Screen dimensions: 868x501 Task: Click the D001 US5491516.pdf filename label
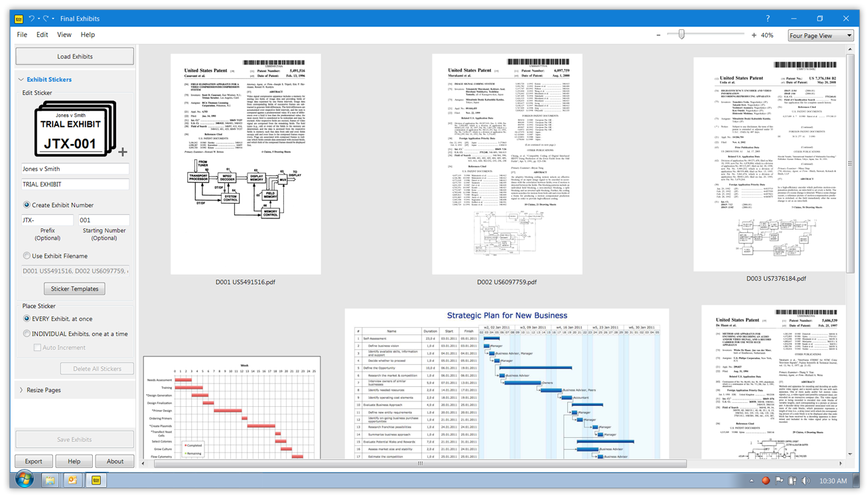tap(246, 282)
